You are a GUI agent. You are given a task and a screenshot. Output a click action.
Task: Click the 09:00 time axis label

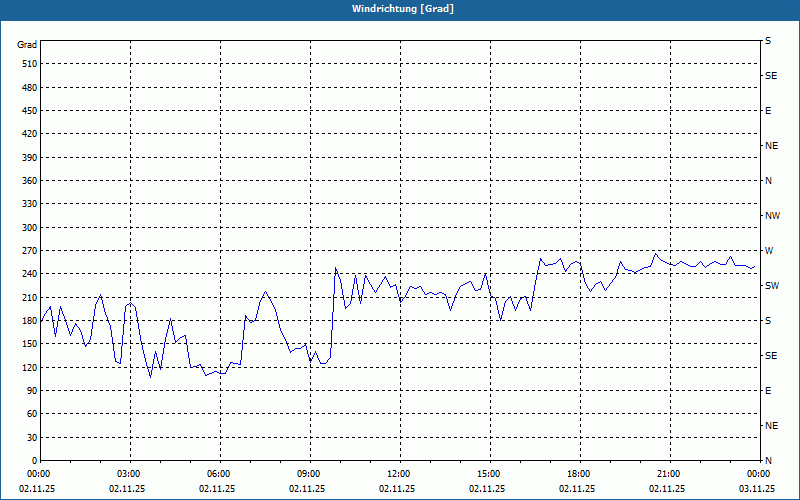click(x=310, y=474)
